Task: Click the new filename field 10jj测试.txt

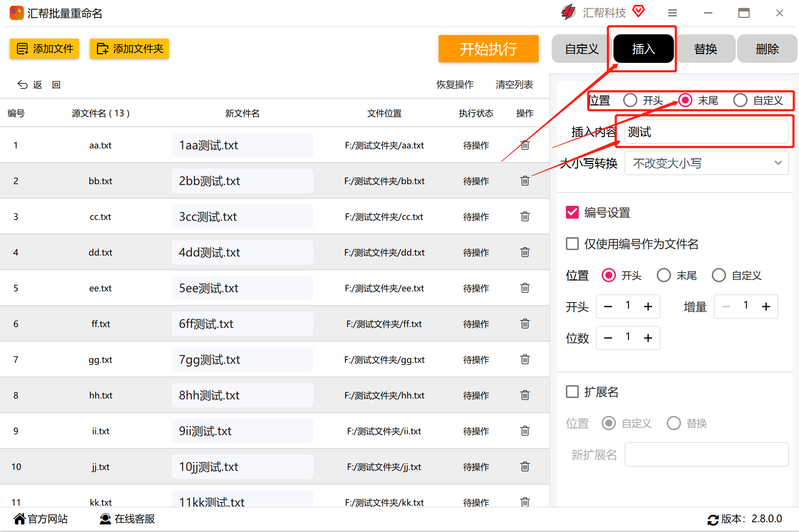Action: click(242, 467)
